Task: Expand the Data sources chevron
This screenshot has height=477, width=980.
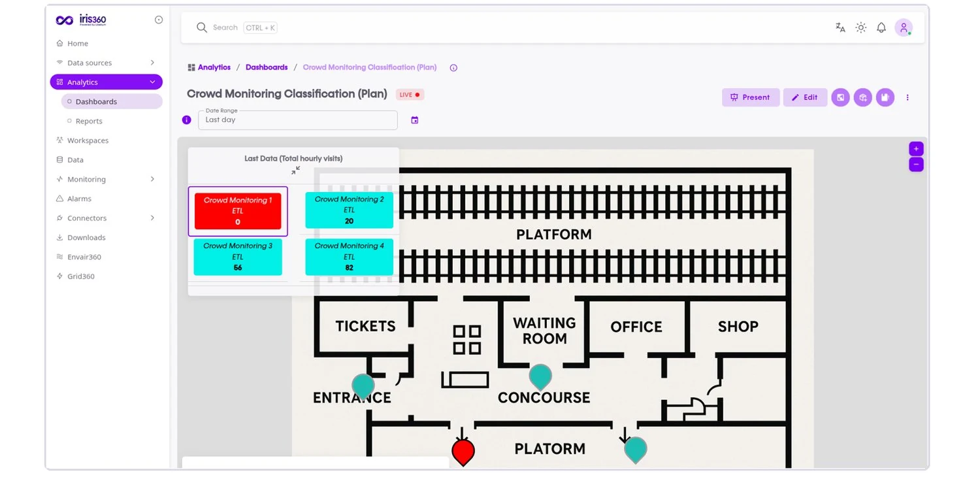Action: (152, 63)
